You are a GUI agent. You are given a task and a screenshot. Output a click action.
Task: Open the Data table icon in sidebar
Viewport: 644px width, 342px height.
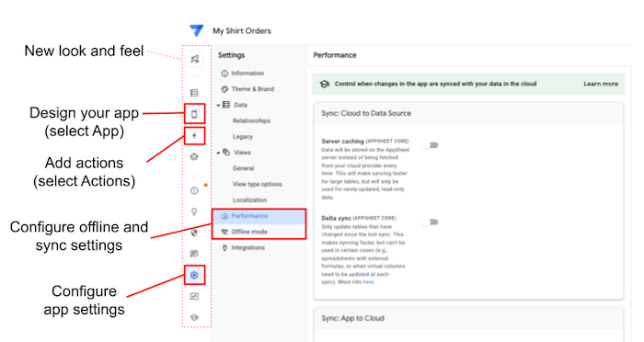pos(194,93)
